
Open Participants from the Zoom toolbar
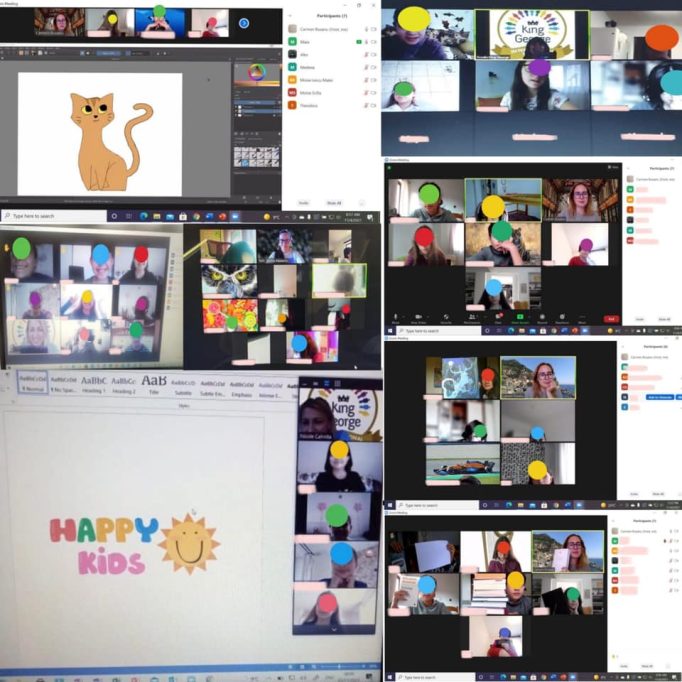472,318
